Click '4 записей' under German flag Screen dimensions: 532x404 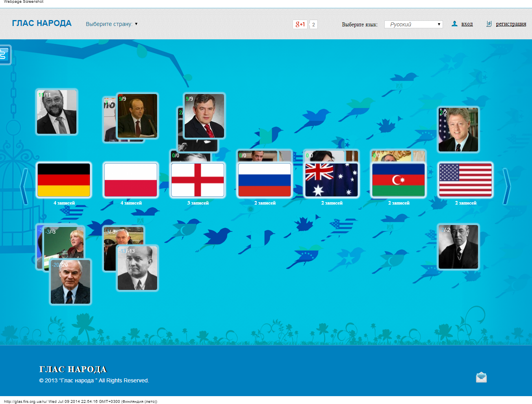point(64,203)
